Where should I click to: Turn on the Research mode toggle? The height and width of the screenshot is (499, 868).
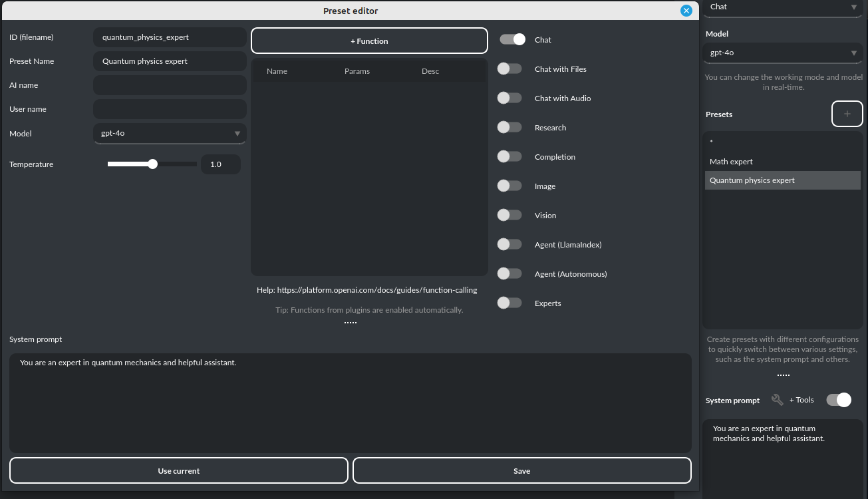point(509,128)
